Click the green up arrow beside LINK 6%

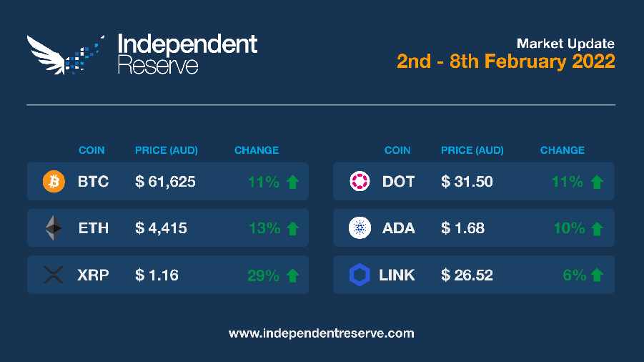click(597, 275)
